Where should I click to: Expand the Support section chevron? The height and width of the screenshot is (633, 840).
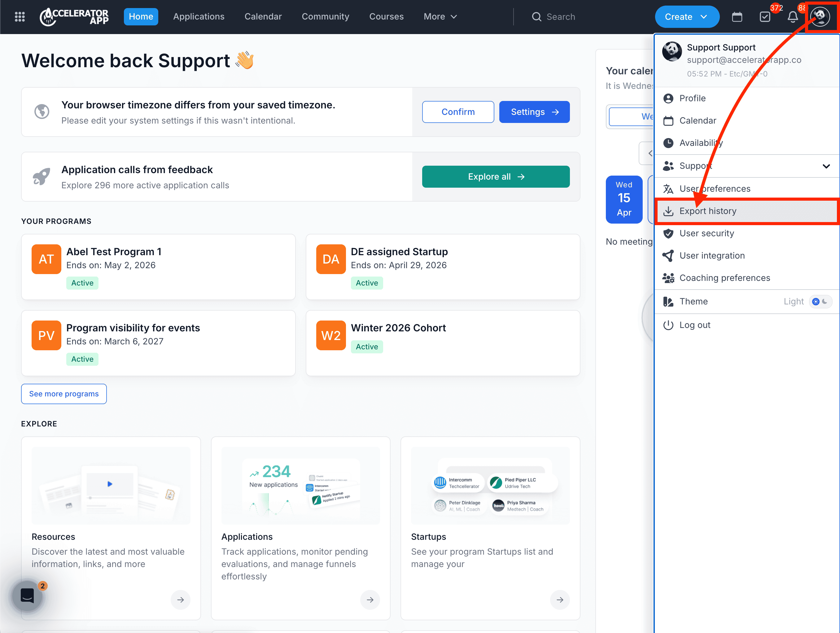coord(826,166)
